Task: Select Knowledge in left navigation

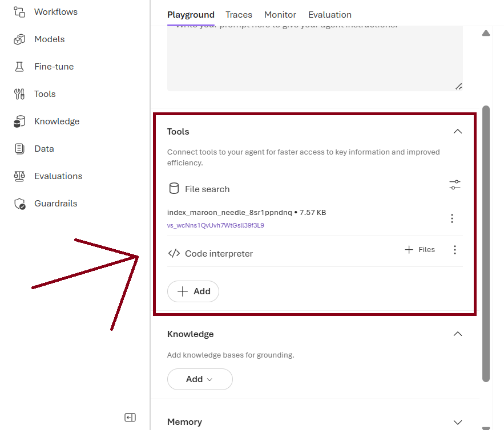Action: (x=57, y=121)
